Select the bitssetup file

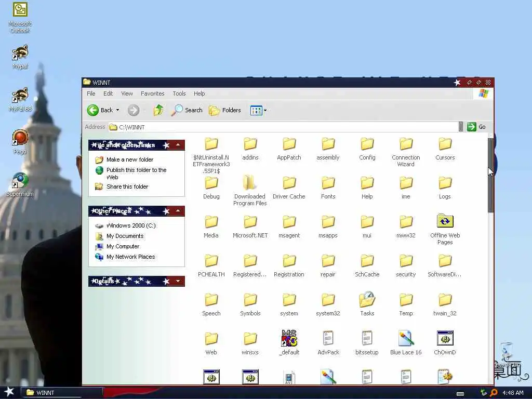(367, 343)
